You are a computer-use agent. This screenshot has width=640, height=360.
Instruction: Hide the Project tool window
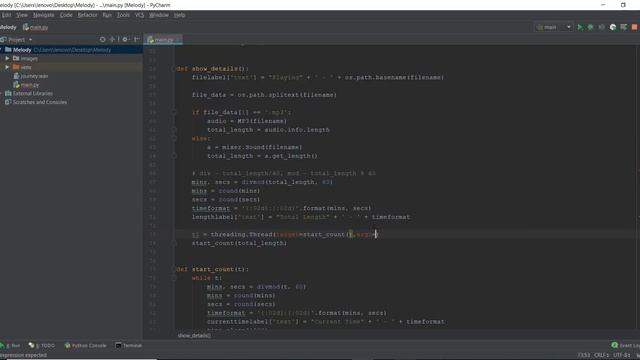pyautogui.click(x=136, y=40)
